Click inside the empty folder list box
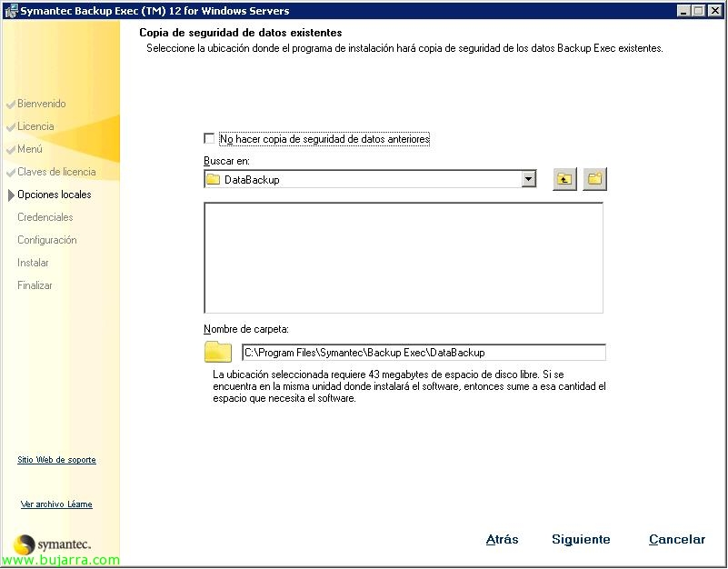 (404, 258)
